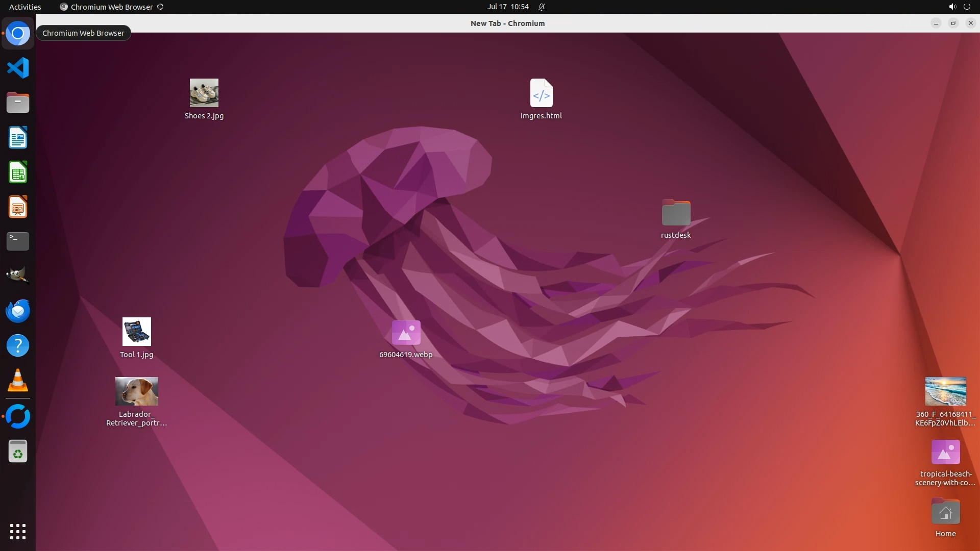Image resolution: width=980 pixels, height=551 pixels.
Task: Show Applications grid button
Action: tap(18, 532)
